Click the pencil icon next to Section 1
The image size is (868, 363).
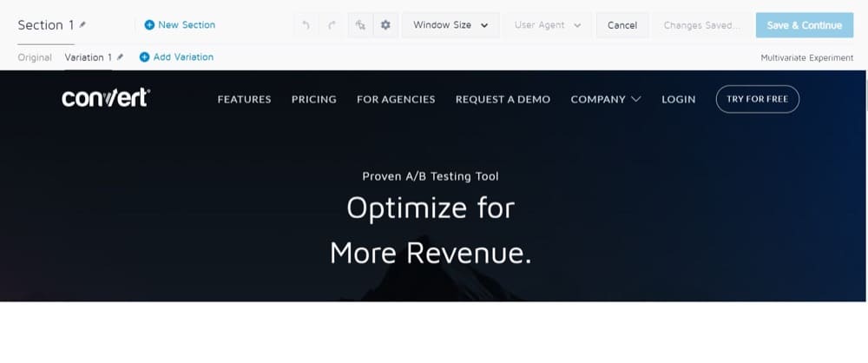(x=82, y=25)
